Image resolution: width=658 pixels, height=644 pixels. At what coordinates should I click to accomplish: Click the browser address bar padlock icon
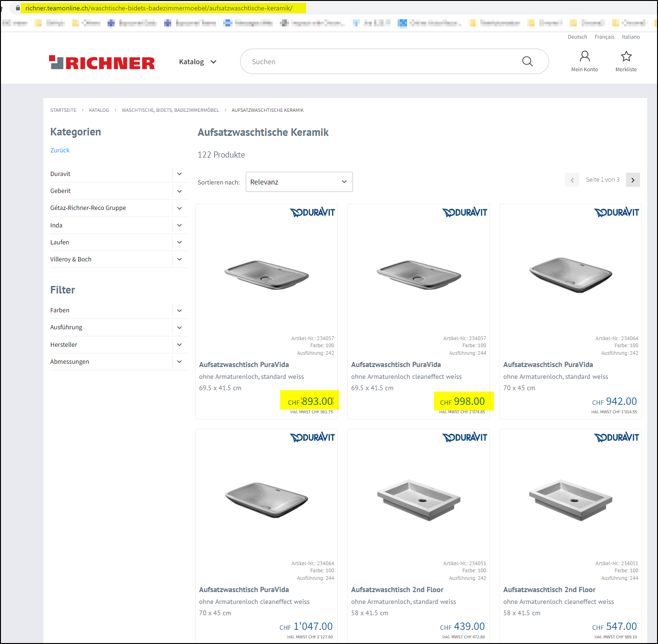click(x=18, y=8)
